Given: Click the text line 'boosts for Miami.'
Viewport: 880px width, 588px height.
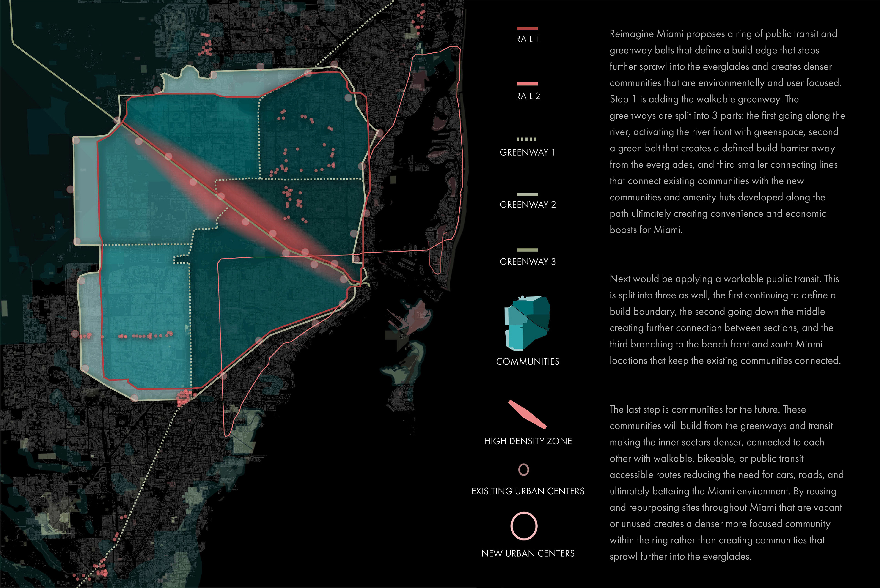Looking at the screenshot, I should (x=646, y=230).
